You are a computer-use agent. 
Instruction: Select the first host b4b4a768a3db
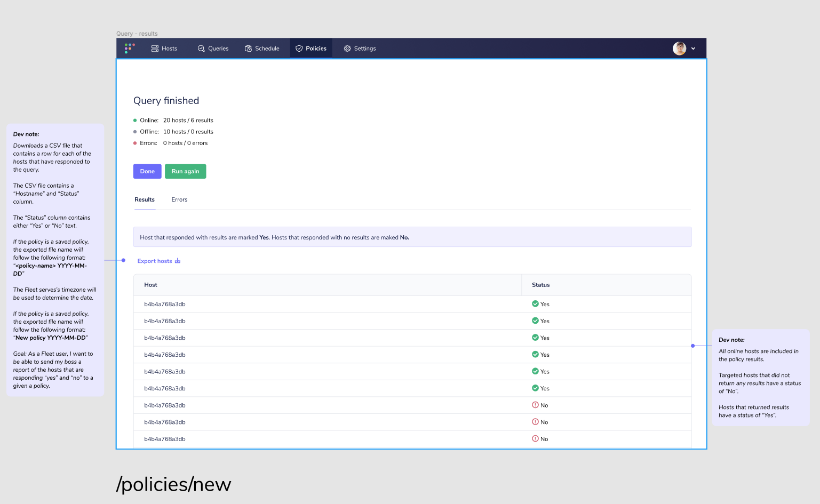pos(164,303)
